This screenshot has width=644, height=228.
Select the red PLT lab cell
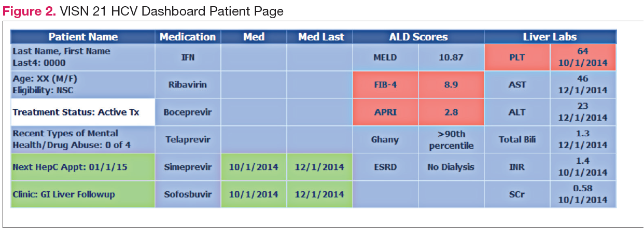pyautogui.click(x=517, y=58)
